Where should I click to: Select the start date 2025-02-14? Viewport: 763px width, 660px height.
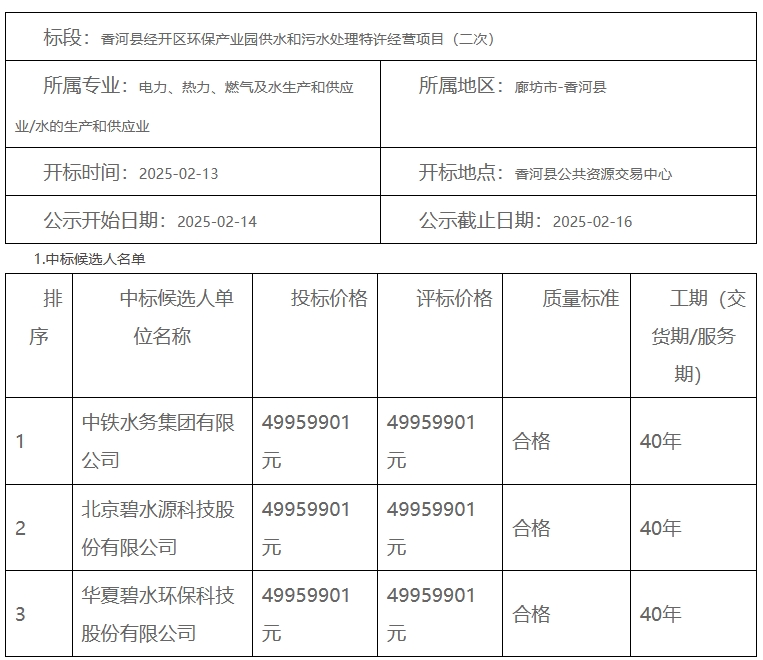pyautogui.click(x=217, y=222)
